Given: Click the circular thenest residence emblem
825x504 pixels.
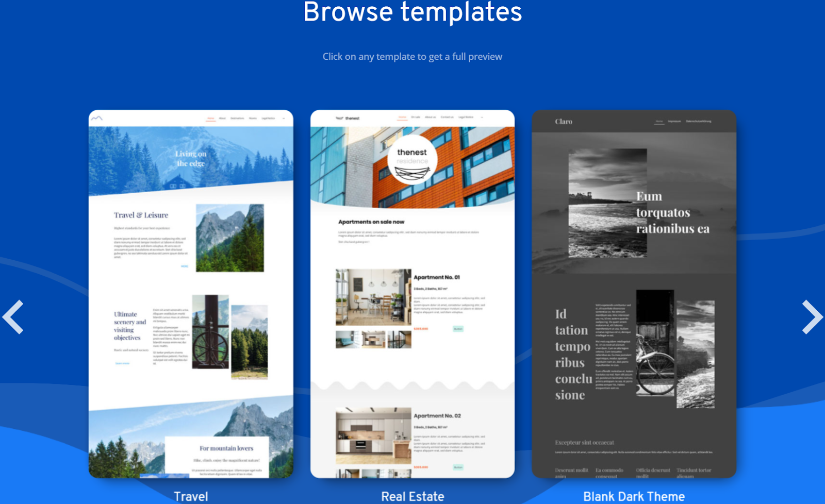Looking at the screenshot, I should pos(412,160).
